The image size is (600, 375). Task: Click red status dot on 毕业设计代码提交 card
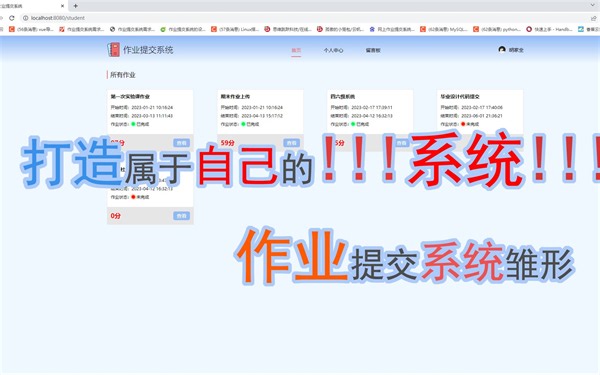(x=463, y=124)
